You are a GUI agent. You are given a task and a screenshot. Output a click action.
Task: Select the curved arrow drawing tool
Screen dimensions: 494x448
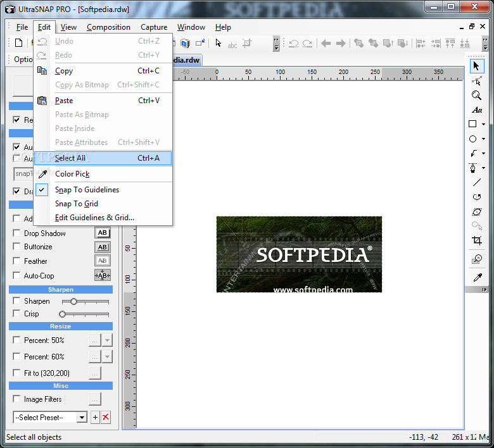(x=472, y=153)
